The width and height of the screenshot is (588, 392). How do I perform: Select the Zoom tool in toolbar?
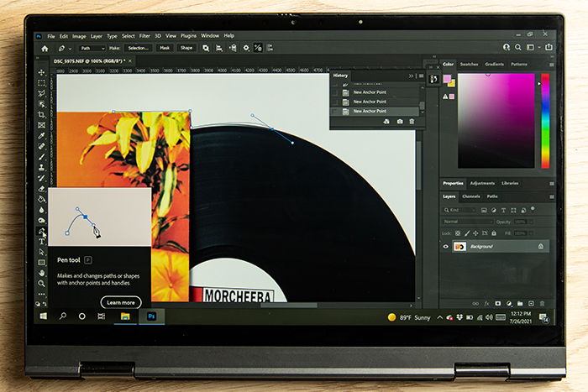tap(42, 284)
